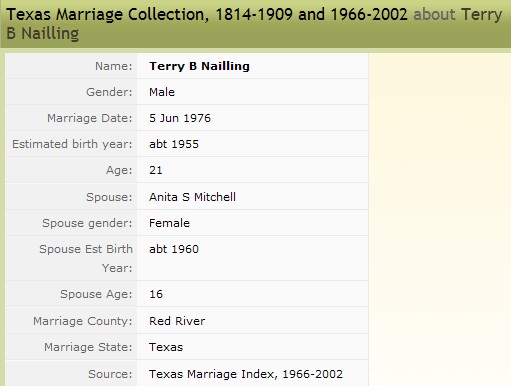
Task: Select the Age value 21
Action: pyautogui.click(x=156, y=170)
